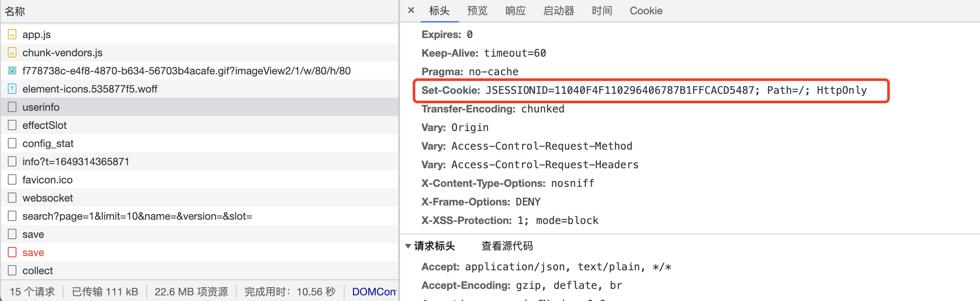Click 查看源代码 link for request headers
The height and width of the screenshot is (301, 980).
click(507, 246)
